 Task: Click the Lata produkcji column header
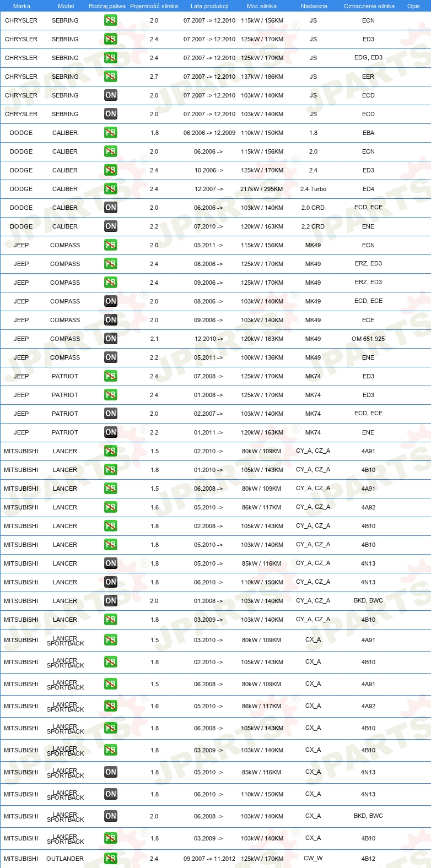[x=209, y=6]
